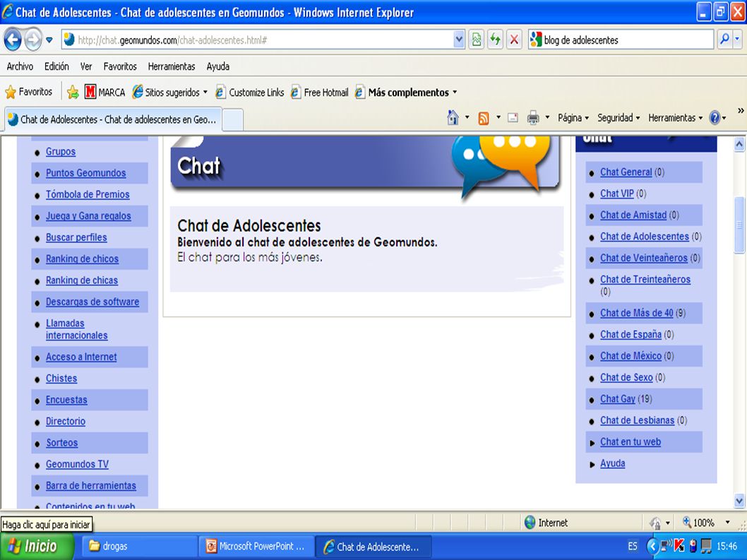Open Free Hotmail bookmark
747x560 pixels.
click(320, 92)
